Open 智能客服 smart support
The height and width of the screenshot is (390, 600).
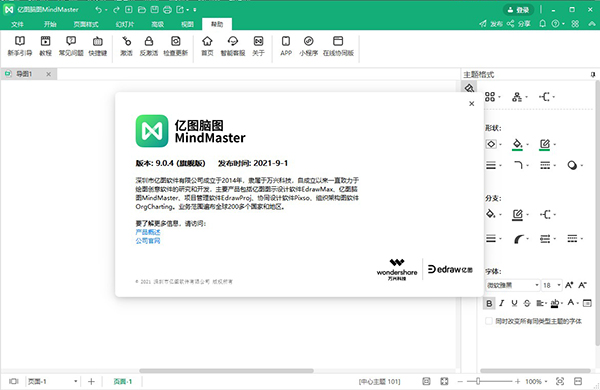pos(233,46)
